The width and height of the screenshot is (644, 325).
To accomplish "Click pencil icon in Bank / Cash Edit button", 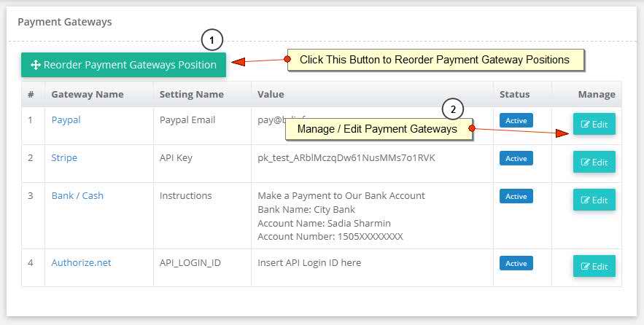I will point(585,200).
